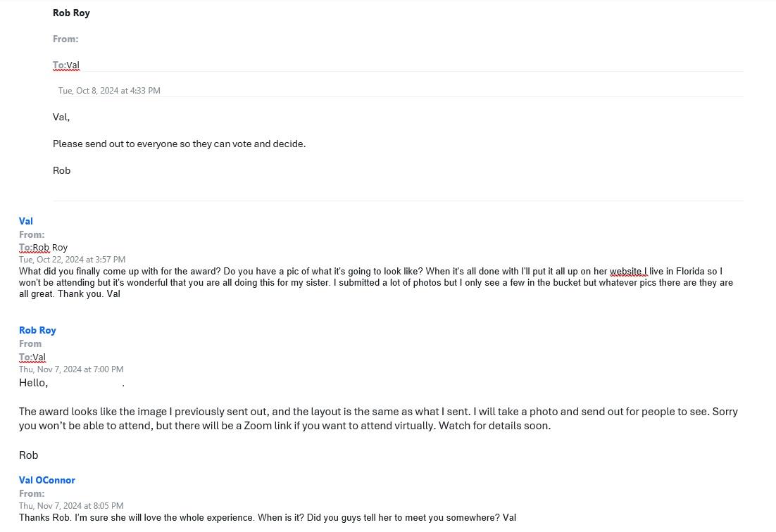Click the underlined word 'website' in Val's message
Viewport: 776px width, 532px height.
click(627, 272)
